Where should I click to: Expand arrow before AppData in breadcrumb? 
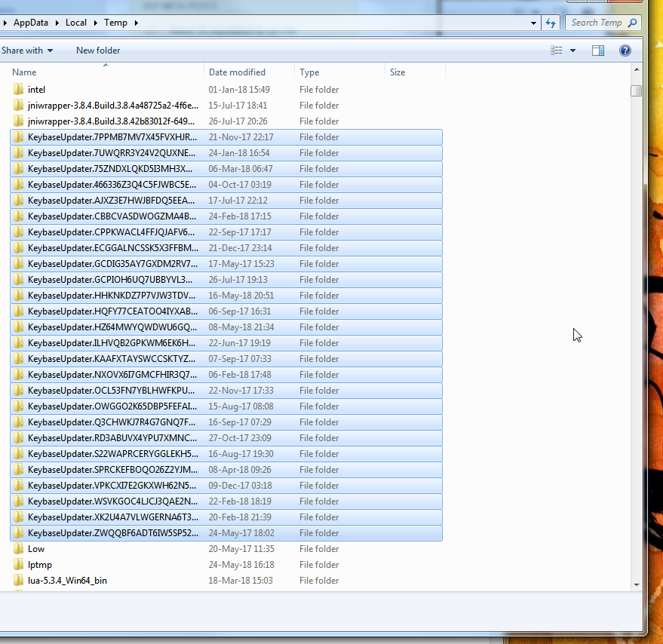click(5, 23)
